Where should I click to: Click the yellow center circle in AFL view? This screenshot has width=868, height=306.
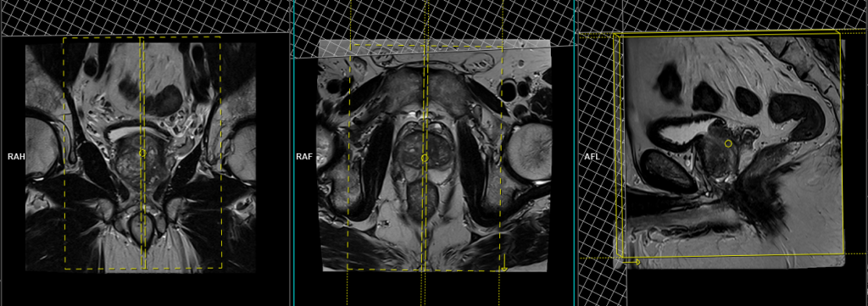click(x=728, y=143)
